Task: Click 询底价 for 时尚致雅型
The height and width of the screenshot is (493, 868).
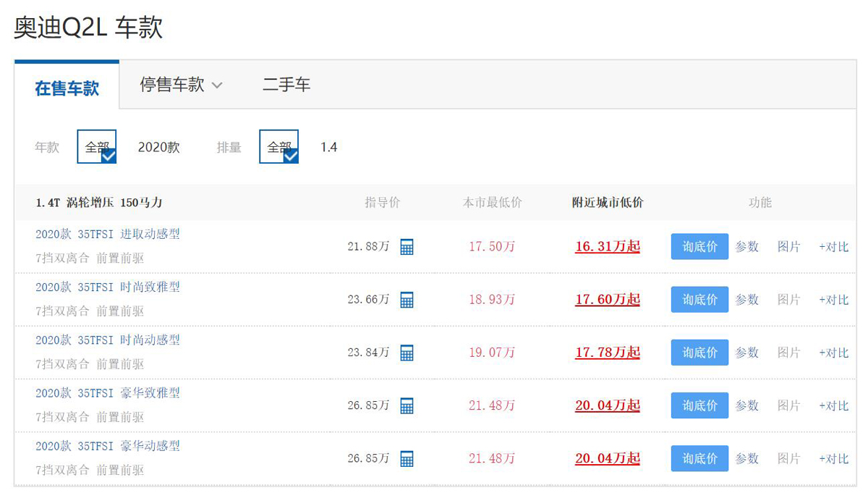Action: click(699, 300)
